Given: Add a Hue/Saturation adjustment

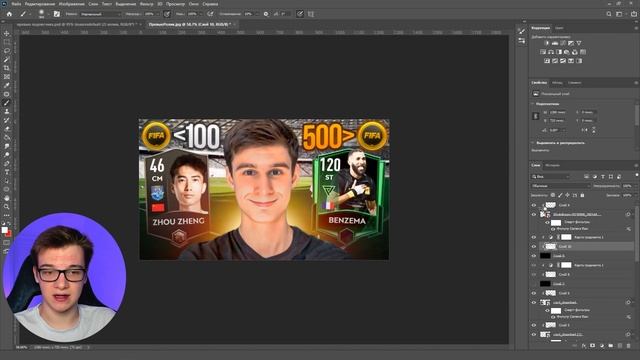Looking at the screenshot, I should point(543,52).
